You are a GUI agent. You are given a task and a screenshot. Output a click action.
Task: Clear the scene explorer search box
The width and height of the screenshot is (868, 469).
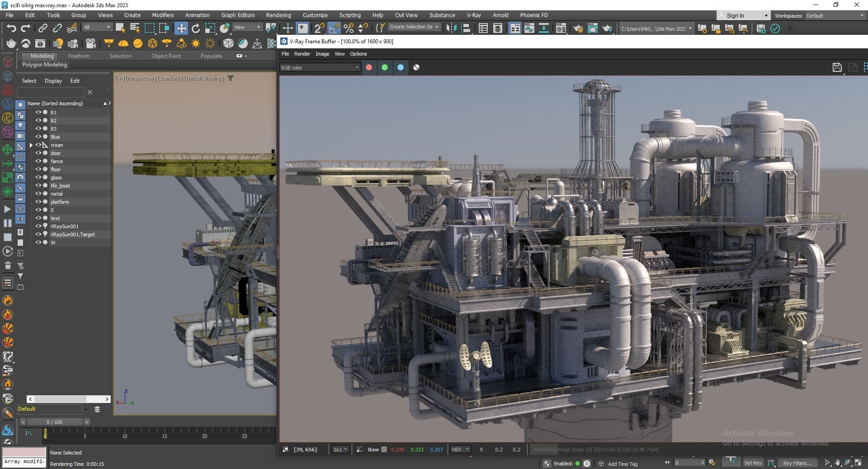coord(90,92)
